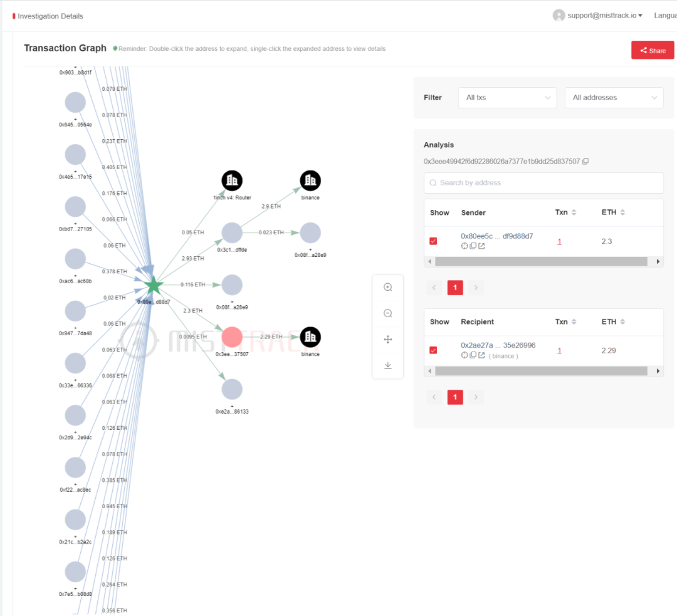Click the target icon under sender 0x80ee5c
Viewport: 677px width, 616px height.
coord(464,246)
